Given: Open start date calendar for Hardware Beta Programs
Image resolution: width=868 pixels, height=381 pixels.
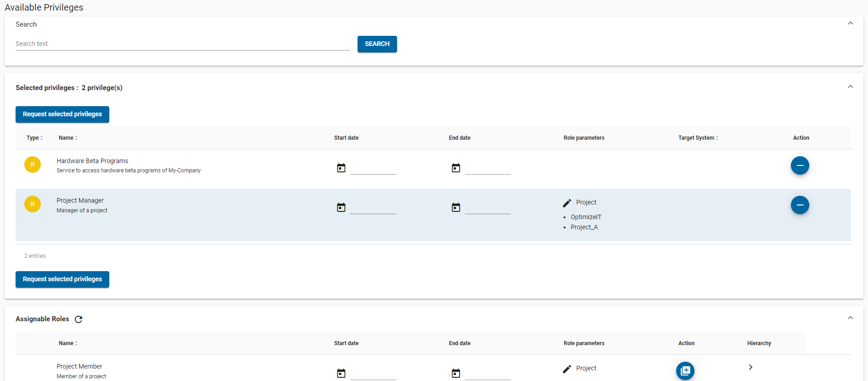Looking at the screenshot, I should (341, 168).
